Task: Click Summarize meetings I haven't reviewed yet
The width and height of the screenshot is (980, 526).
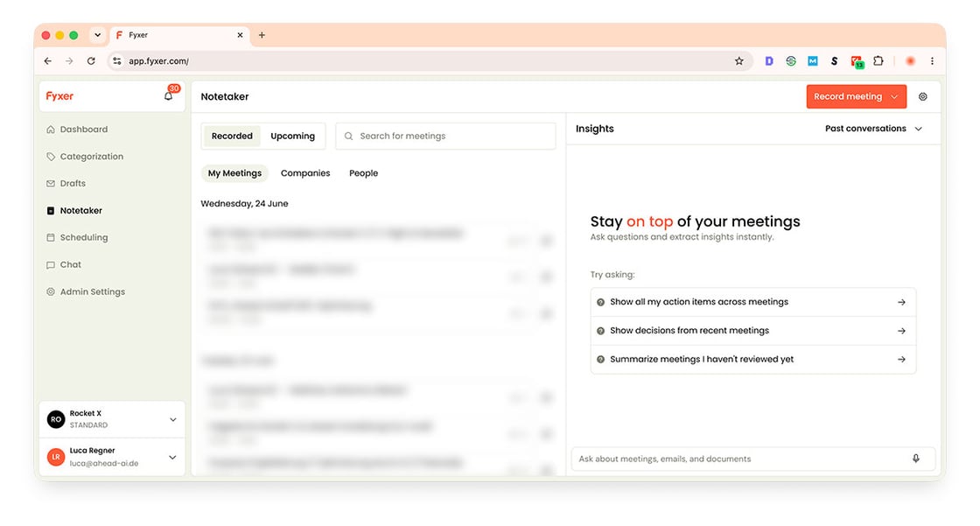Action: 753,360
